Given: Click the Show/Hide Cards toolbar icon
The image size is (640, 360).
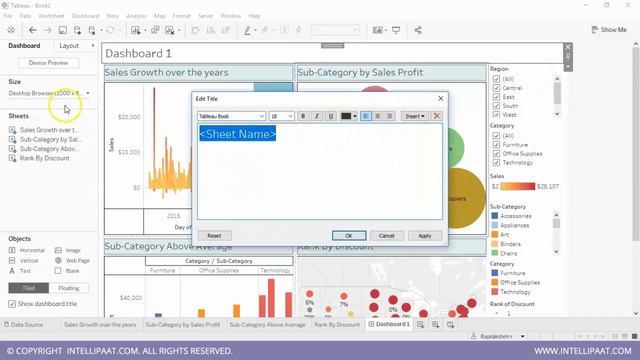Looking at the screenshot, I should [x=378, y=30].
